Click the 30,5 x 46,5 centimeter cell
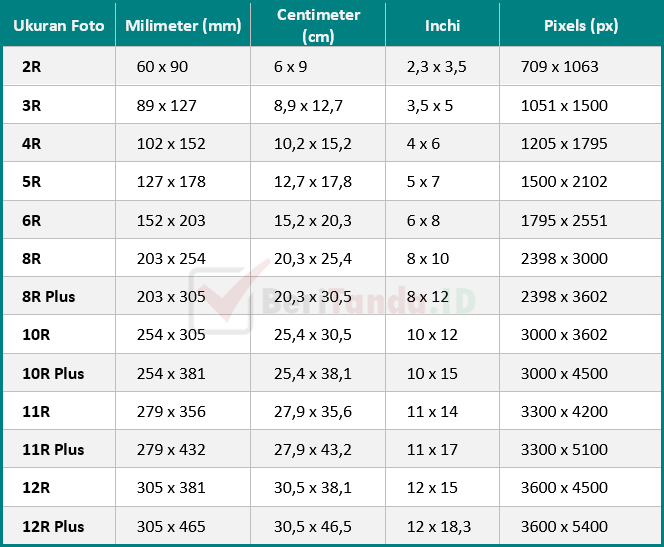The height and width of the screenshot is (547, 664). [313, 527]
